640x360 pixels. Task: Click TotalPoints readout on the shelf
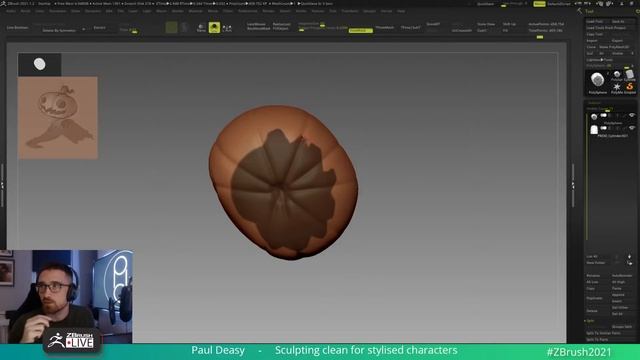click(545, 31)
